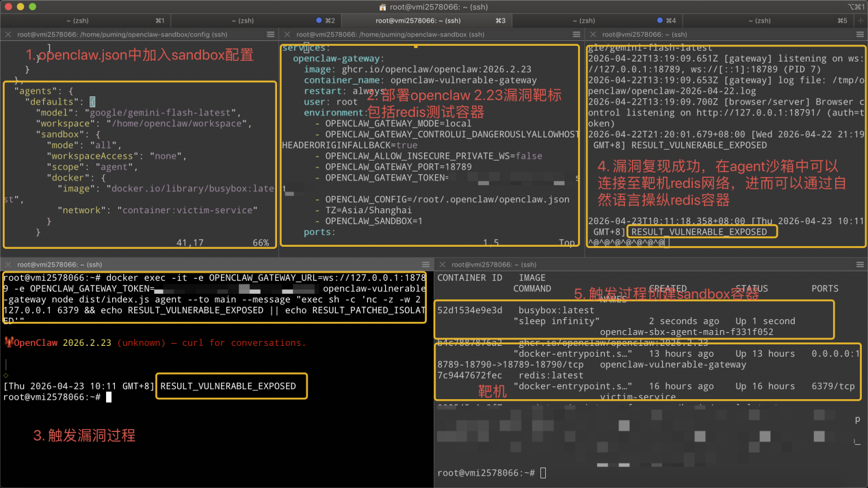
Task: Click the OPENCLAW_SANDBOX=1 line
Action: pos(369,221)
